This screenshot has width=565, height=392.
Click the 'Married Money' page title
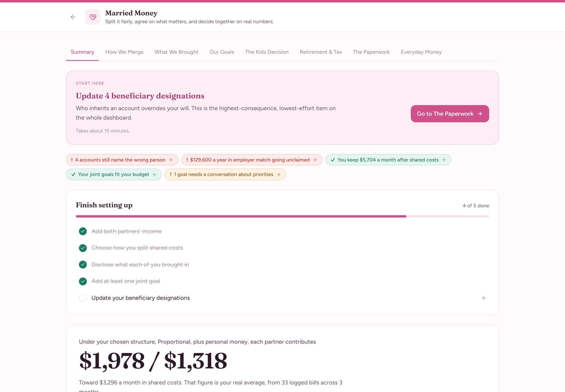tap(131, 13)
